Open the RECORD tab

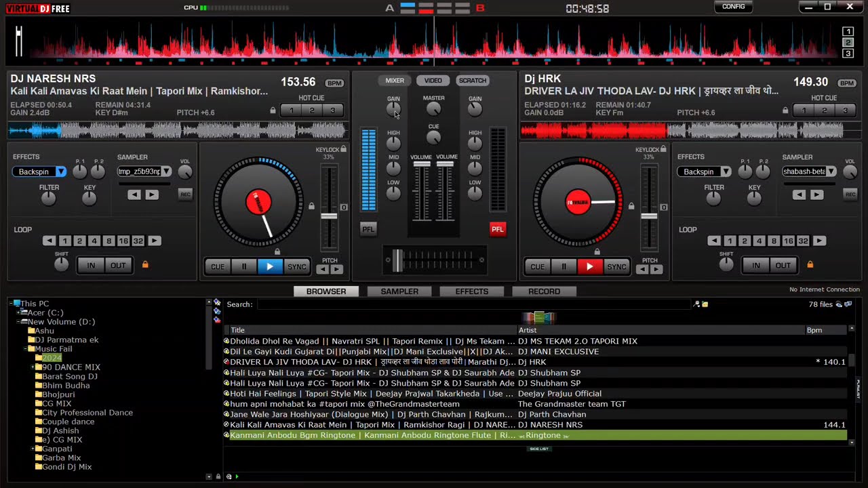tap(544, 291)
